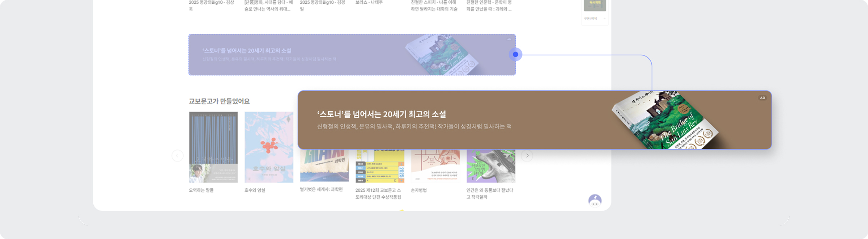
Task: Click the carousel next arrow
Action: [x=527, y=156]
